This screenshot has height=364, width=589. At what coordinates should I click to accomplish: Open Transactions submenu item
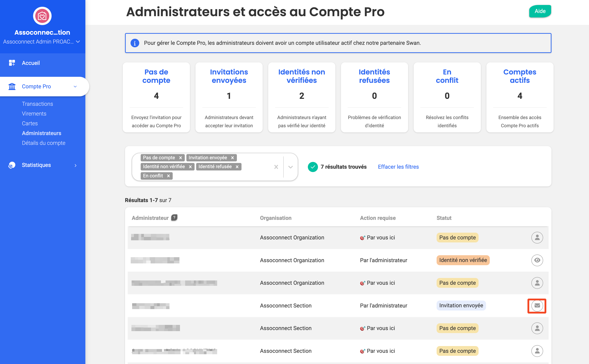tap(37, 104)
